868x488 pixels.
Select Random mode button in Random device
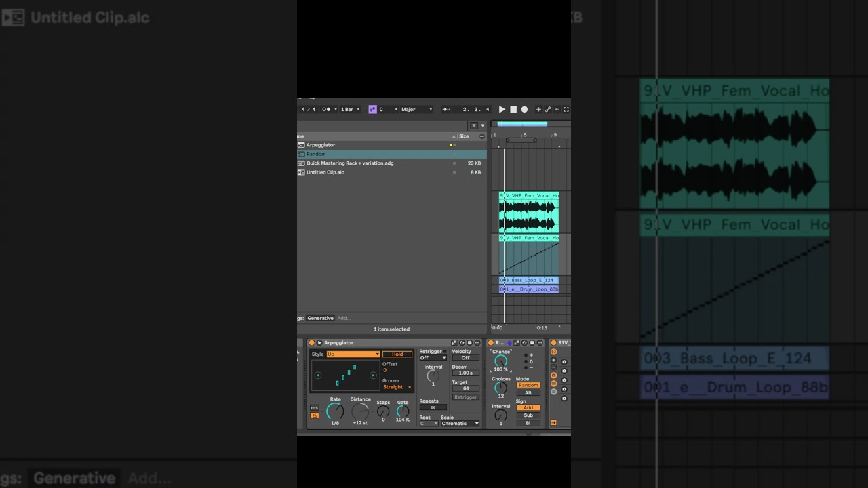(x=528, y=385)
